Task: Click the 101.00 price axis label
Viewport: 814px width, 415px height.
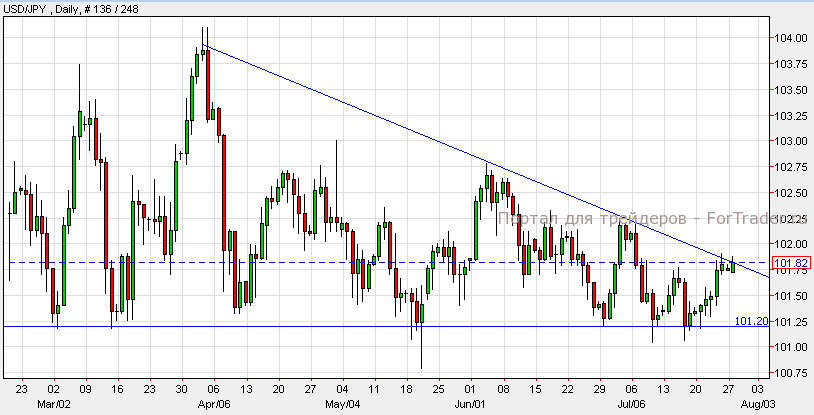Action: (793, 347)
